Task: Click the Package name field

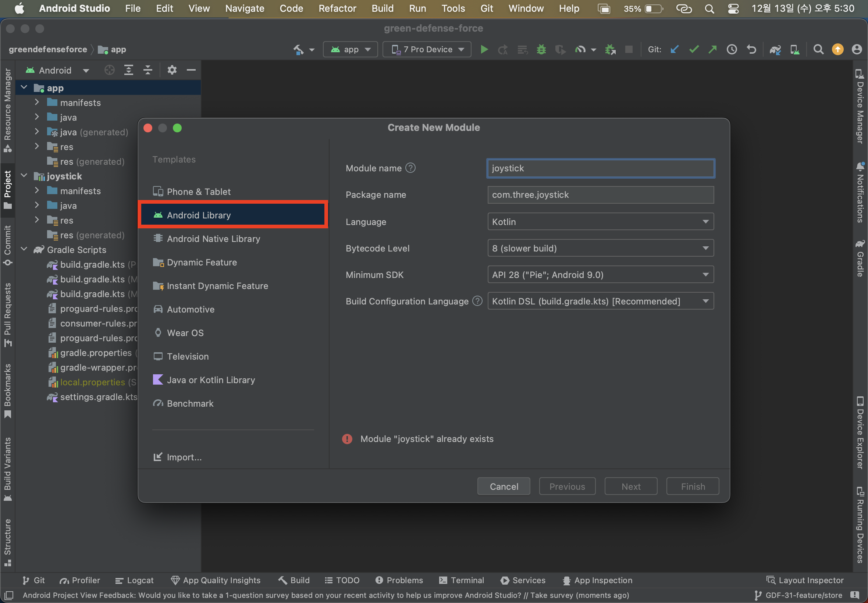Action: 600,195
